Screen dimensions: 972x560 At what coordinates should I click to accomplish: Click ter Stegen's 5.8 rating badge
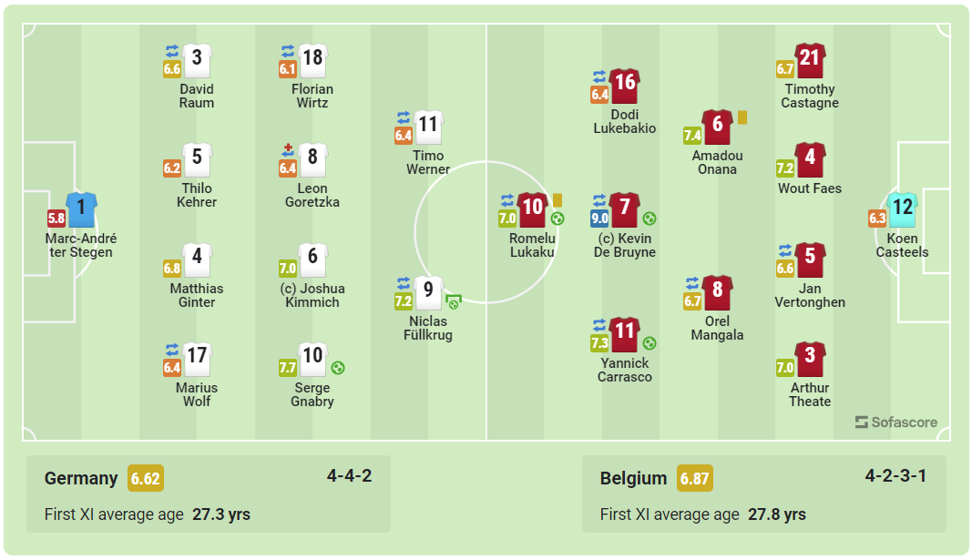click(x=56, y=219)
